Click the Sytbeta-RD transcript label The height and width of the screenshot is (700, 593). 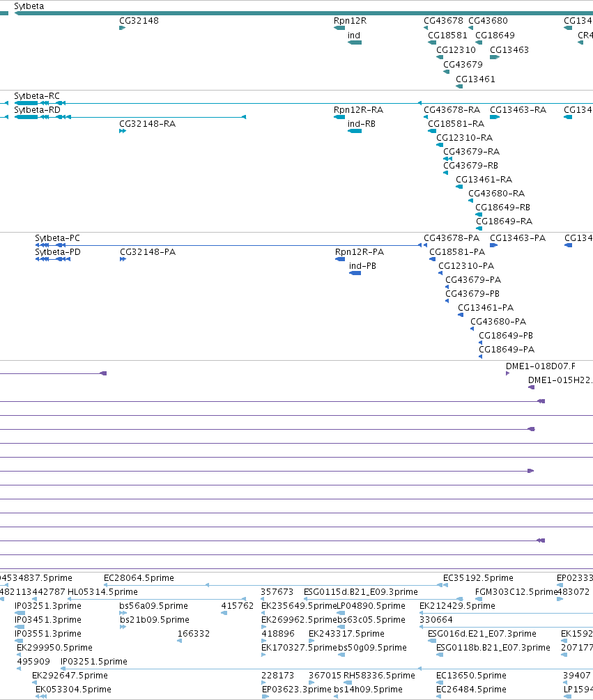(x=37, y=110)
